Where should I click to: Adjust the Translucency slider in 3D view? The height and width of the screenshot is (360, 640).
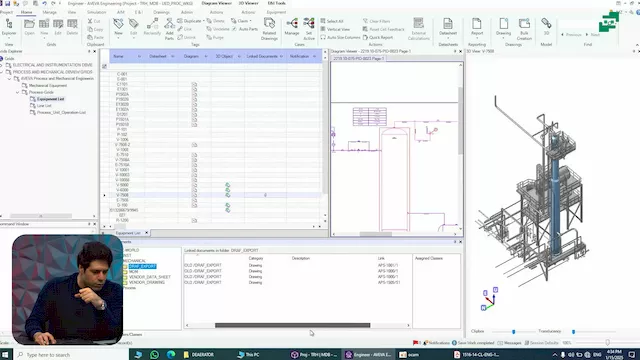click(x=573, y=332)
